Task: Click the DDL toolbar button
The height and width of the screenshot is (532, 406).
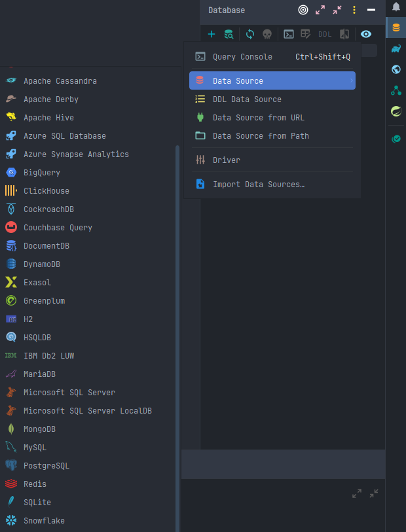Action: 325,34
